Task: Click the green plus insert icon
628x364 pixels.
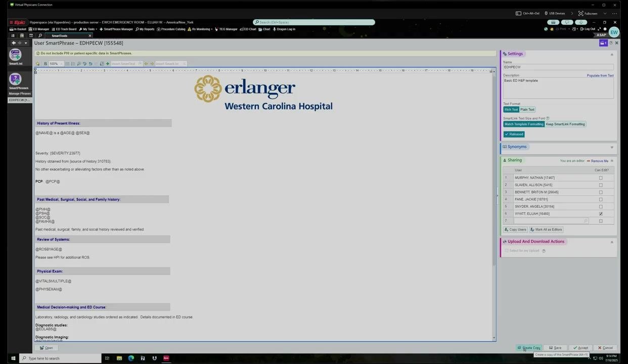Action: [x=108, y=64]
